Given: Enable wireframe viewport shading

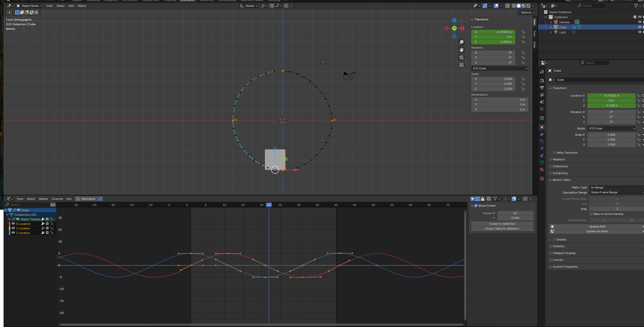Looking at the screenshot, I should 514,6.
